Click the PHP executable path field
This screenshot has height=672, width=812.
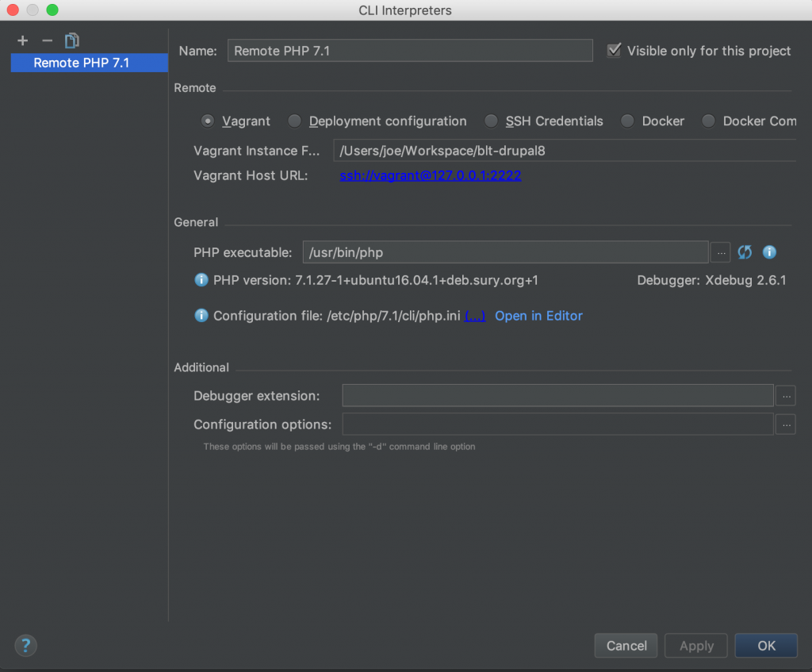pyautogui.click(x=505, y=252)
